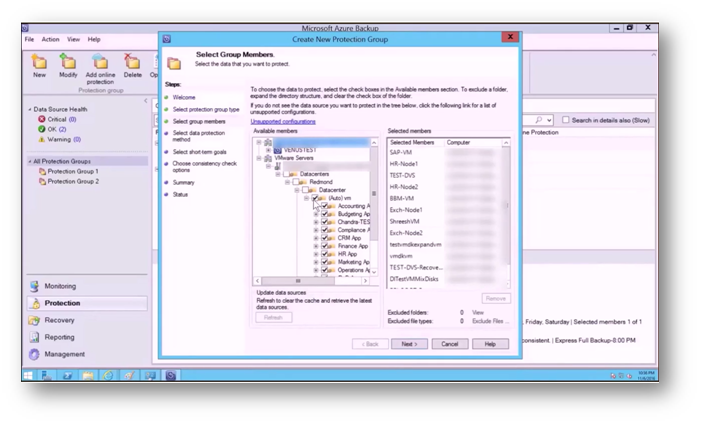Viewport: 701px width, 425px height.
Task: Open the Action menu
Action: pos(51,39)
